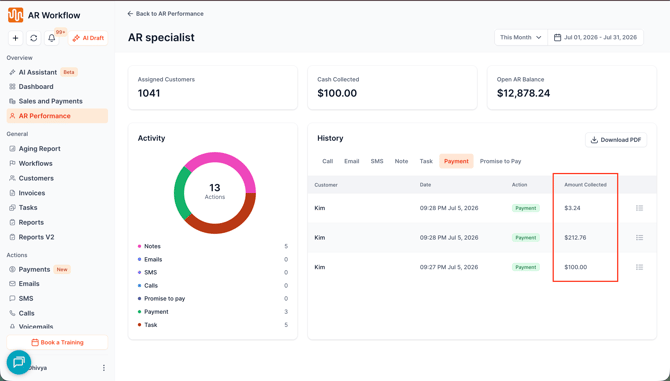Click Payment badge in $212.76 row
This screenshot has height=381, width=670.
[526, 237]
